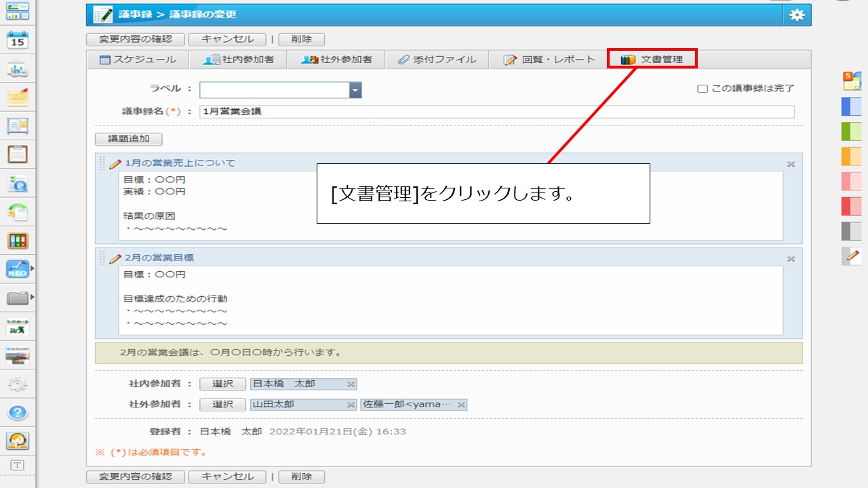Click the 議事録名 text field

coord(496,112)
